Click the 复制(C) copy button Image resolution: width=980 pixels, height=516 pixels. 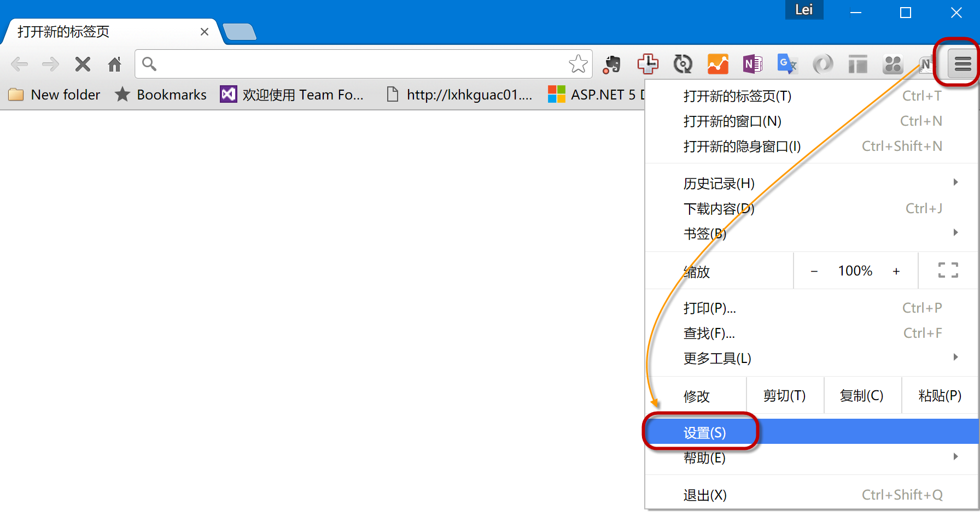(862, 395)
